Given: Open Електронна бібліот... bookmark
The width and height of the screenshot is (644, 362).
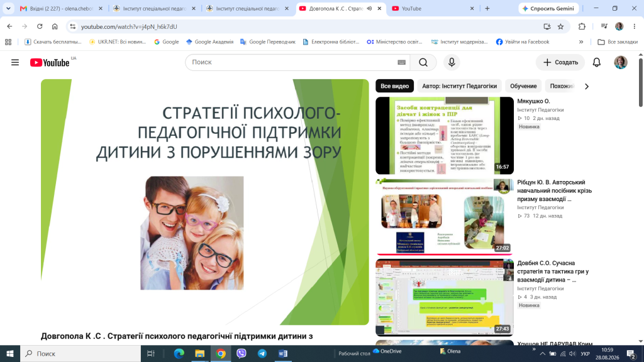Looking at the screenshot, I should click(x=331, y=42).
